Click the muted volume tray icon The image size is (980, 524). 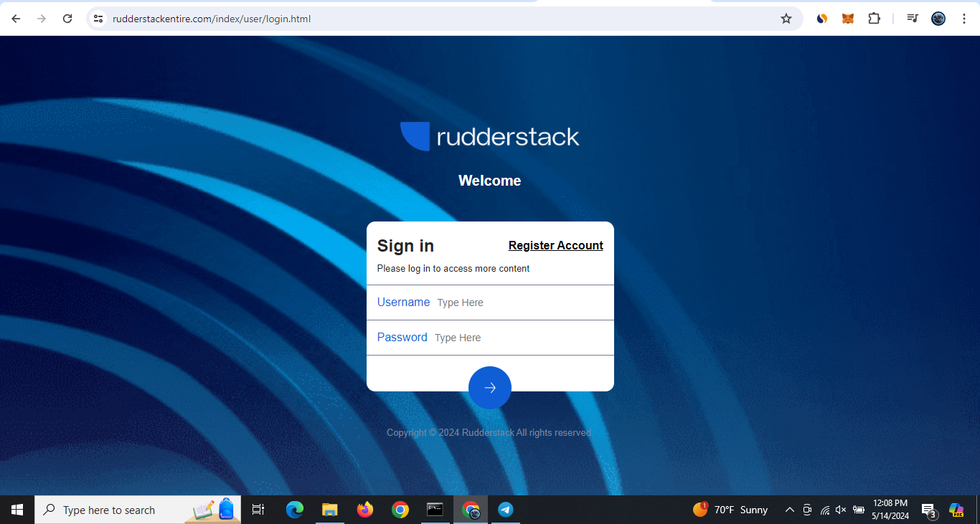[841, 510]
